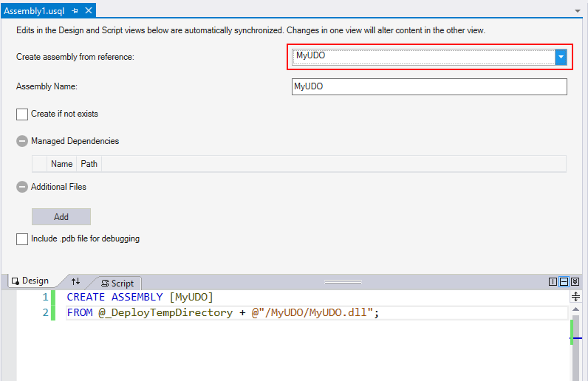Click the splitter grip between the panes
The width and height of the screenshot is (588, 381).
[x=343, y=281]
